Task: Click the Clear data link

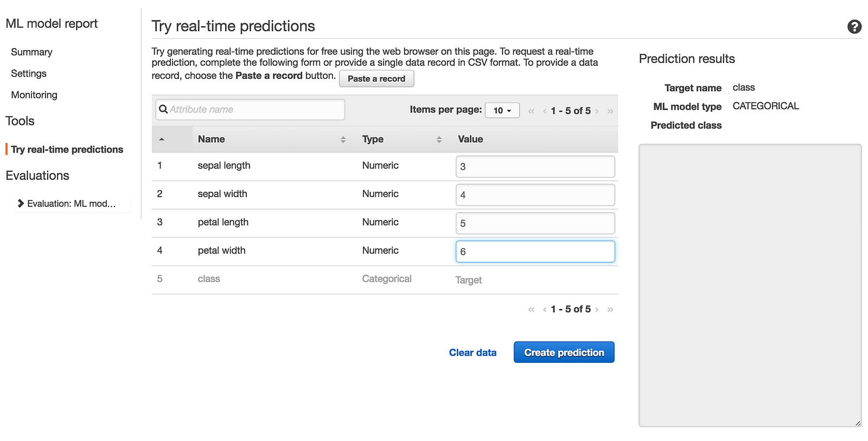Action: click(473, 352)
